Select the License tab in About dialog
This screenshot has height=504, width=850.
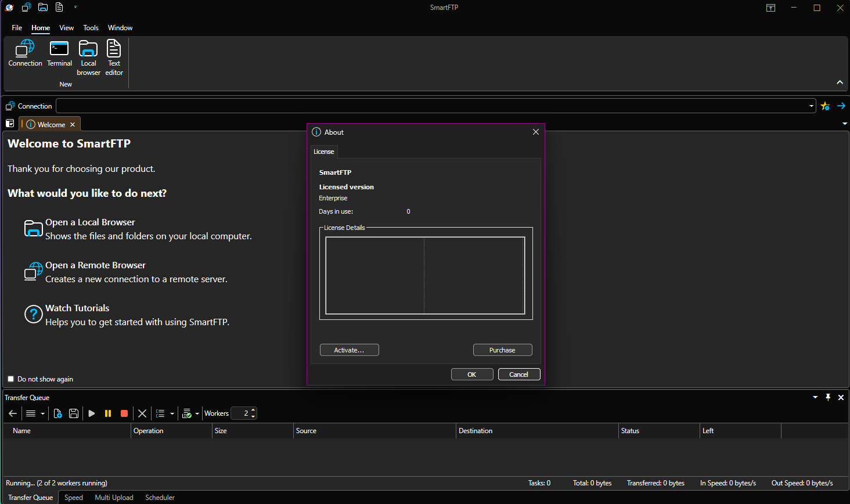click(x=324, y=152)
